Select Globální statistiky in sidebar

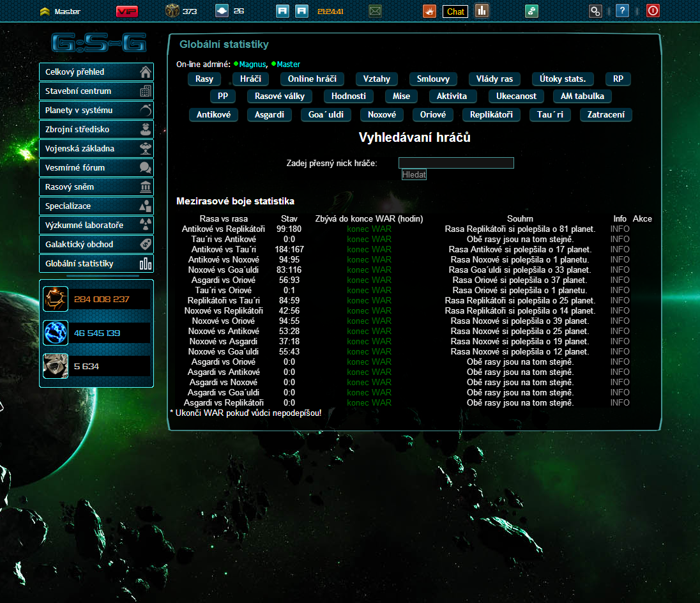coord(96,264)
